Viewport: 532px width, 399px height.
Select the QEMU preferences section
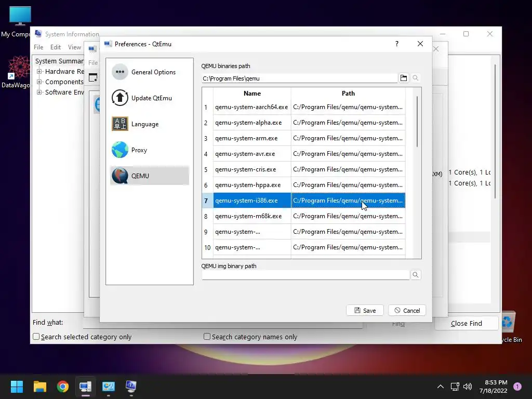pyautogui.click(x=149, y=176)
